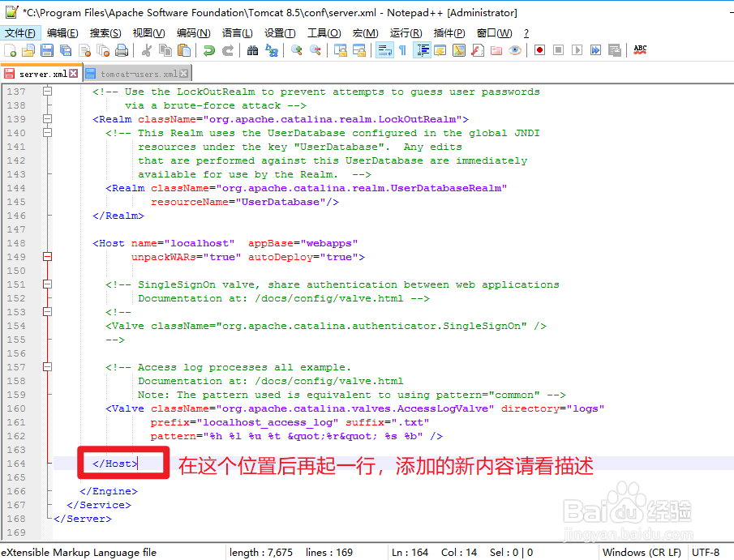Toggle monitoring eye icon

(515, 50)
